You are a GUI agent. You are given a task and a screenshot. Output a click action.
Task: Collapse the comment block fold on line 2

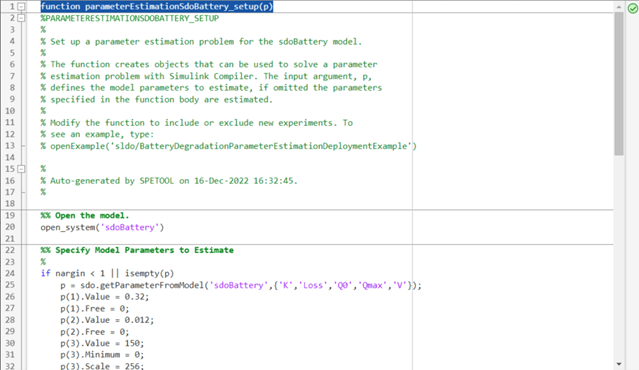tap(21, 18)
